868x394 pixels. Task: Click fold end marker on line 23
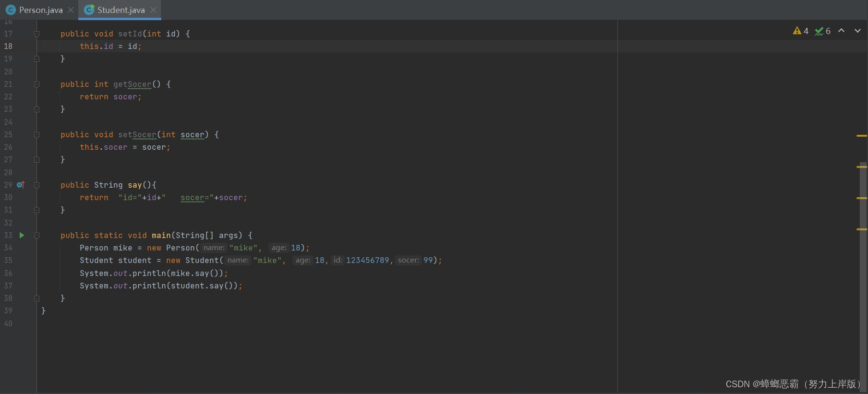point(36,109)
